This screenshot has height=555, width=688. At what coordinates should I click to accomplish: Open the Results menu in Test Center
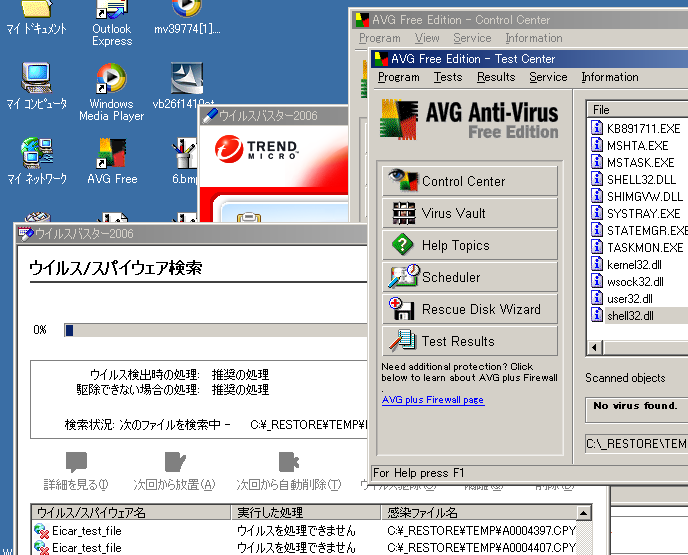click(x=496, y=77)
